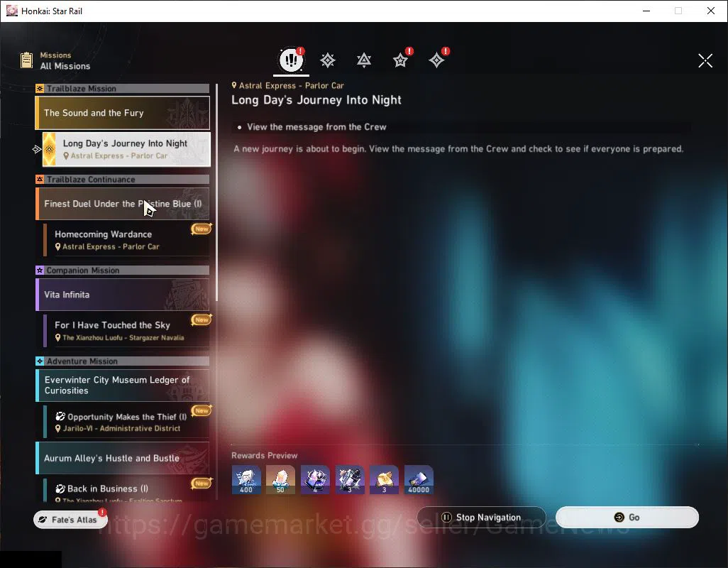728x568 pixels.
Task: Click the Rewards Preview label
Action: [x=264, y=456]
